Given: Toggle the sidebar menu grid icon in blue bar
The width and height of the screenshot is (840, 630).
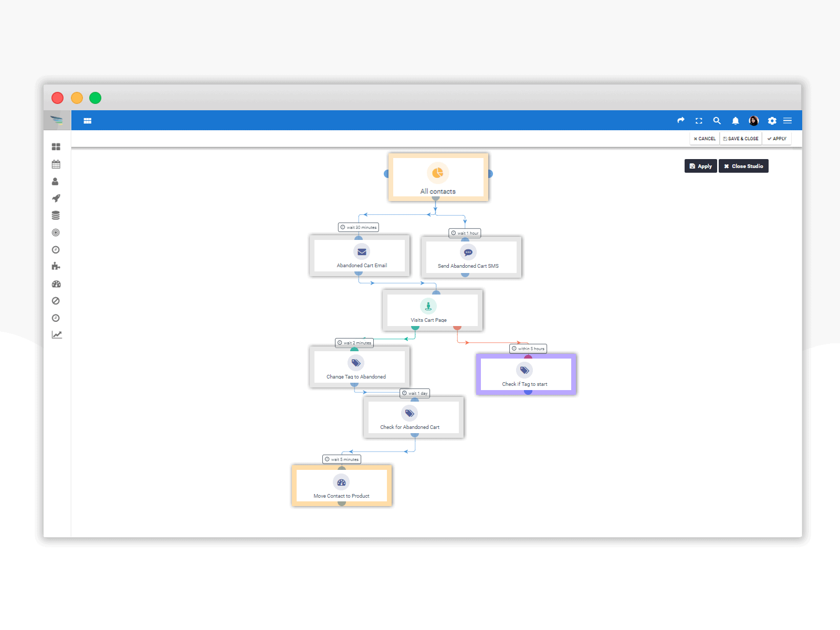Looking at the screenshot, I should pos(88,121).
